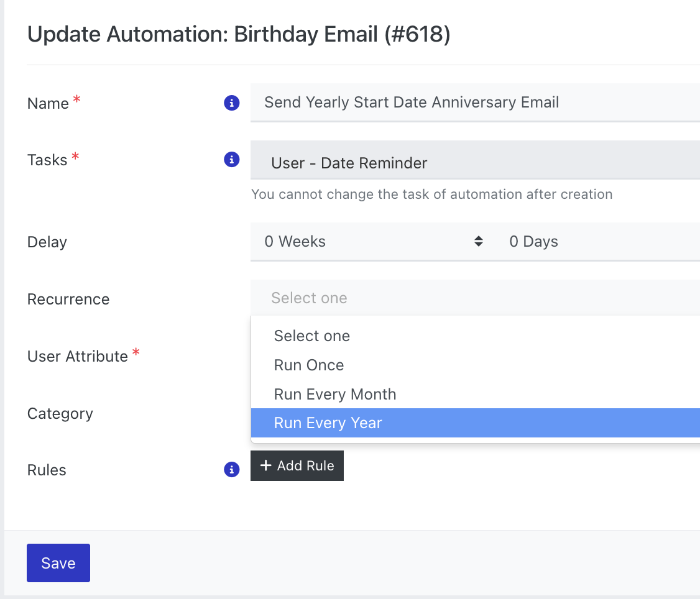Click the info icon beside Name
Viewport: 700px width, 599px height.
231,103
